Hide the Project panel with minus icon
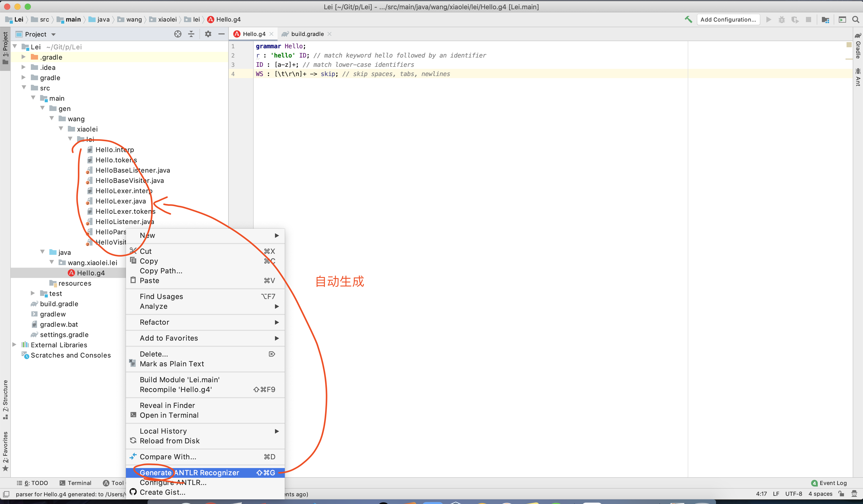Image resolution: width=863 pixels, height=504 pixels. [x=222, y=34]
